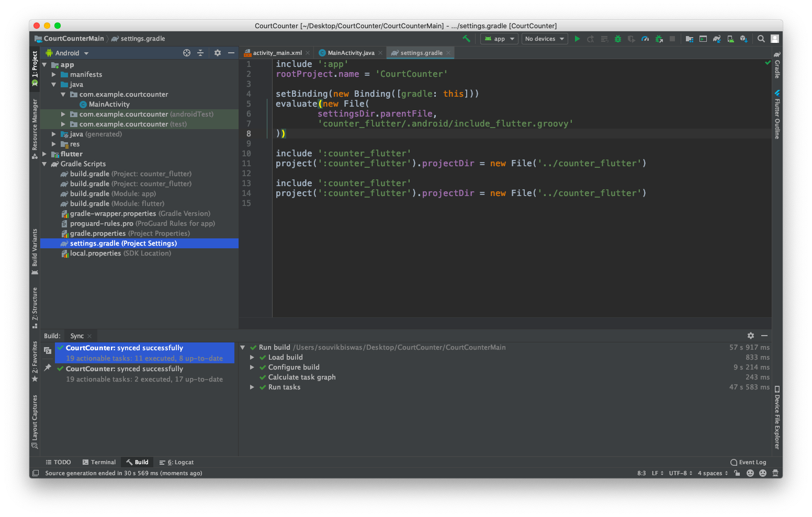Open the No devices dropdown
The height and width of the screenshot is (517, 812).
[545, 39]
